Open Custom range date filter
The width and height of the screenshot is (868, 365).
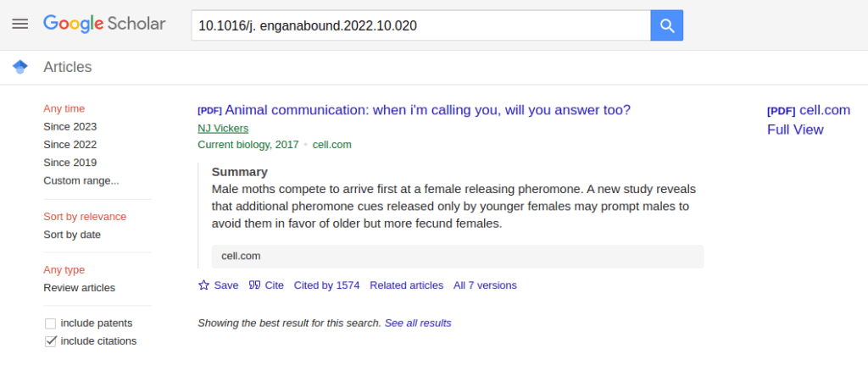tap(81, 180)
